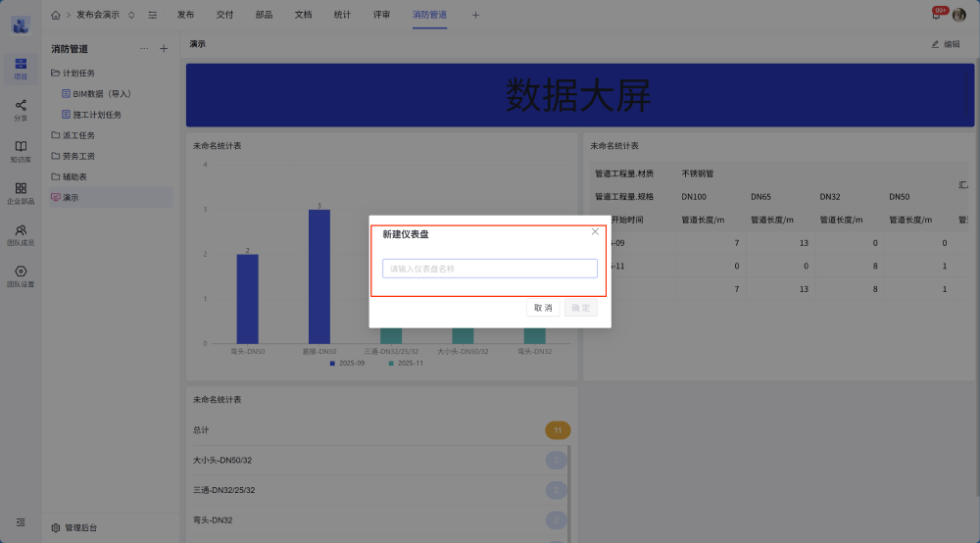
Task: Click the dashboard name input field
Action: pyautogui.click(x=489, y=269)
